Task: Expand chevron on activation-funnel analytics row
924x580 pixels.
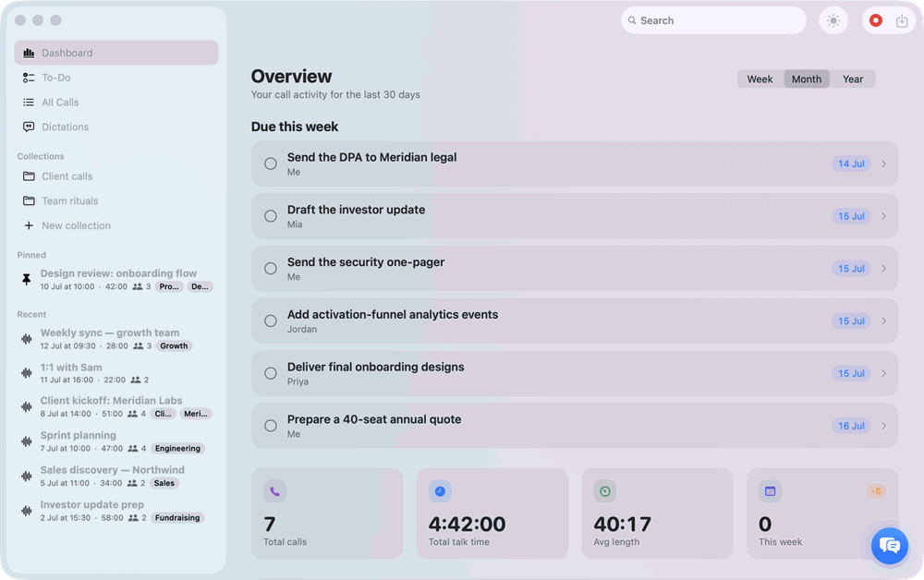Action: tap(884, 320)
